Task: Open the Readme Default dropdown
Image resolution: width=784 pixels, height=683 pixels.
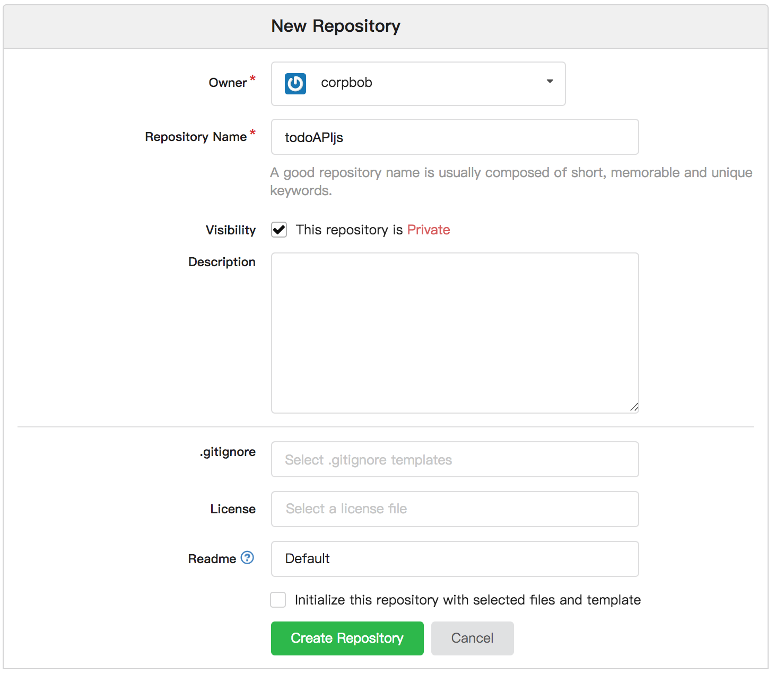Action: (x=455, y=559)
